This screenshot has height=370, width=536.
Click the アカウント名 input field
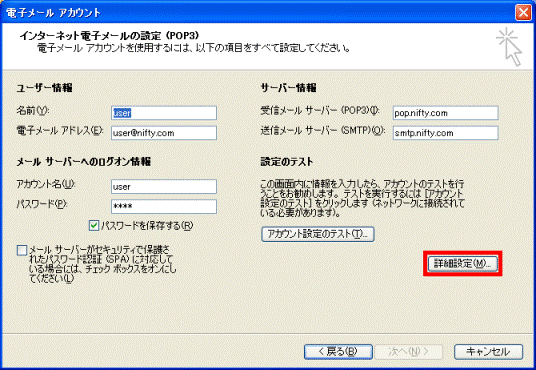[x=164, y=187]
